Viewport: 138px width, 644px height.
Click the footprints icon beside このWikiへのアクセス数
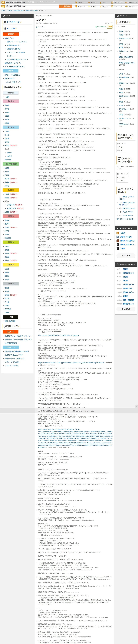pos(119,159)
